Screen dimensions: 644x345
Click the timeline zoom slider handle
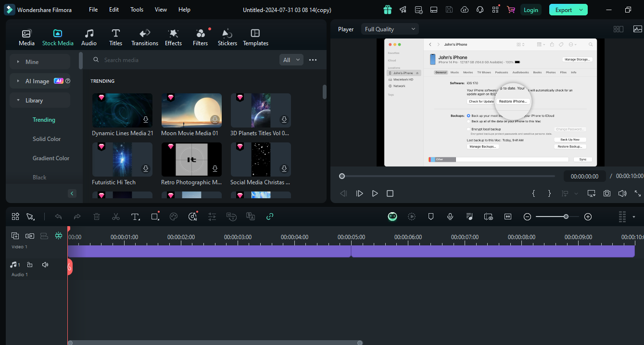click(566, 217)
